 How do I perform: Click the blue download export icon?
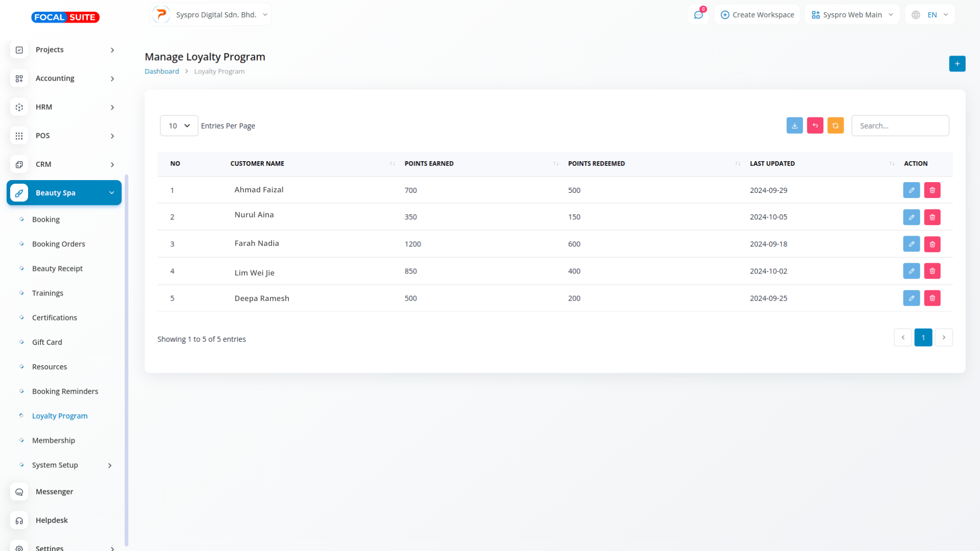794,126
